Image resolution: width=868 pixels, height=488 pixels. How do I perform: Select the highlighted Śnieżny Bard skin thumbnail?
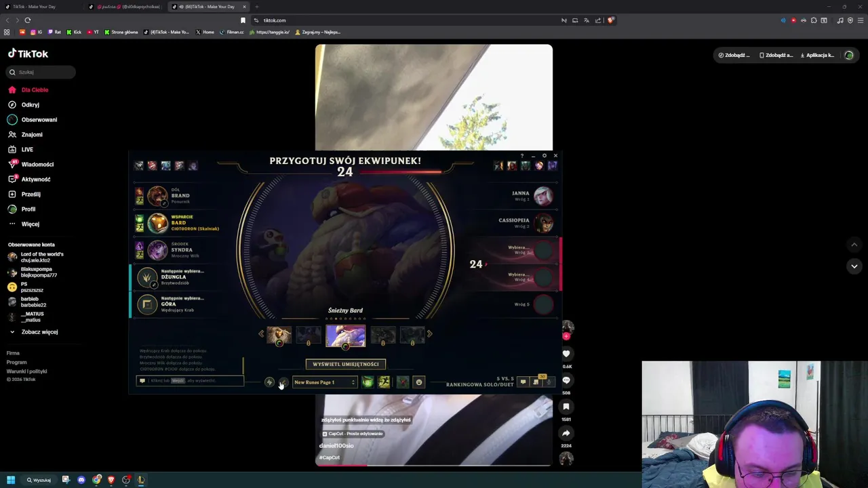(x=345, y=335)
